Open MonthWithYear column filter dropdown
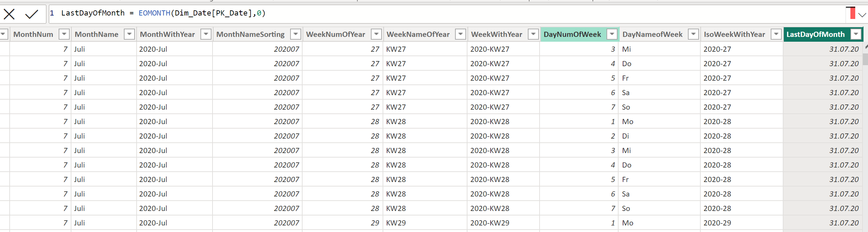 coord(206,34)
